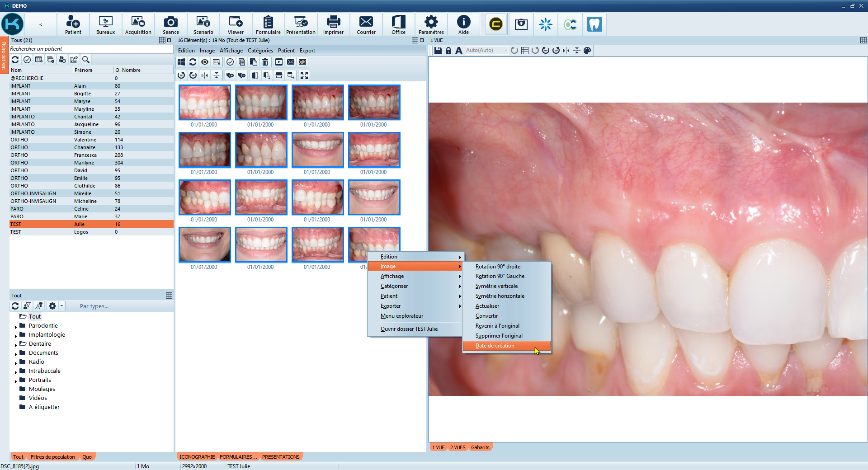Click the Filtres de population button
Screen dimensions: 868x470
coord(52,457)
